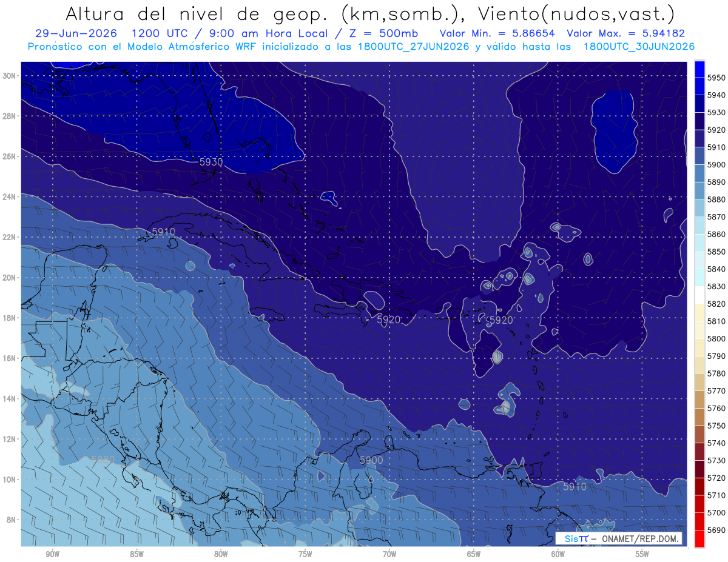Click the '90W' longitude axis label
Viewport: 728px width, 562px height.
52,554
